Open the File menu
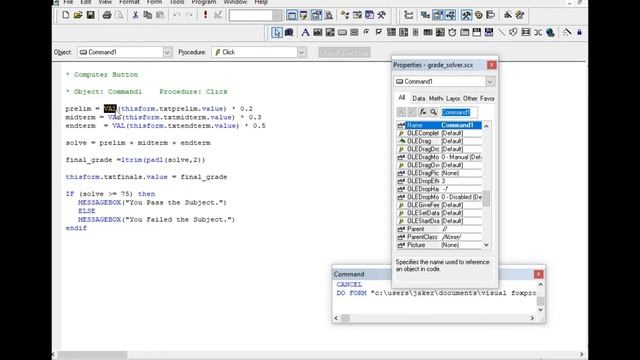Viewport: 640px width, 360px height. click(68, 2)
